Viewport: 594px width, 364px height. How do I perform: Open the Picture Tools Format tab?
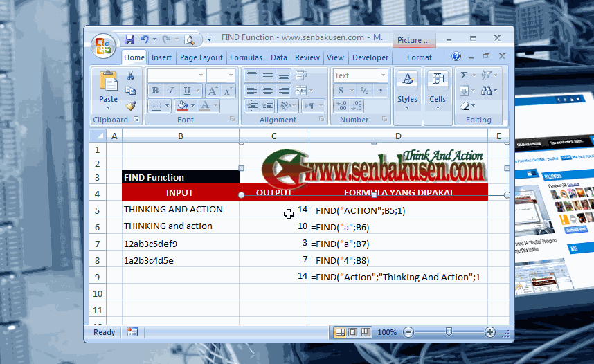pos(419,57)
